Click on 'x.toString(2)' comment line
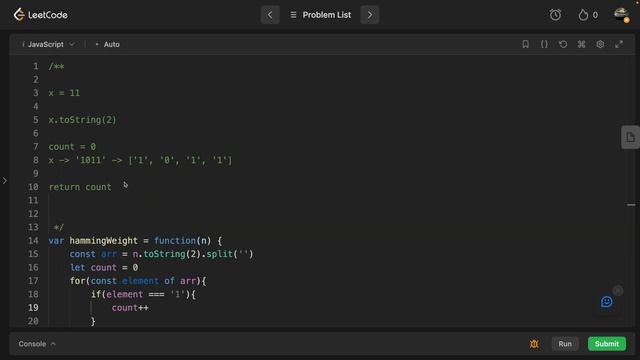Screen dimensions: 640x360 (82, 120)
